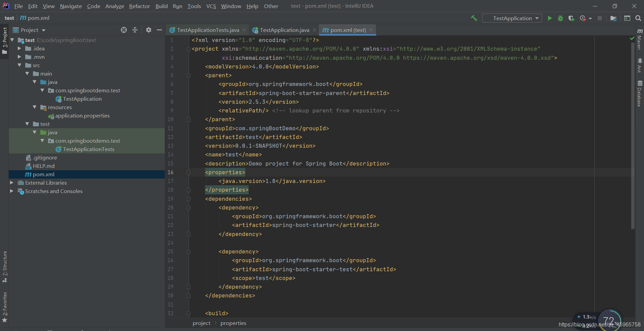Screen dimensions: 644x331
Task: Expand the .mvn folder
Action: click(x=19, y=57)
